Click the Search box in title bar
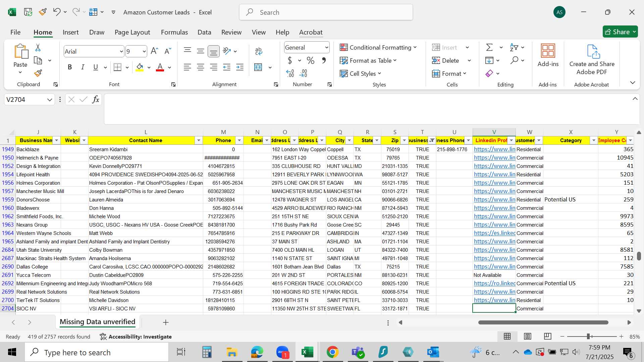The width and height of the screenshot is (644, 362). click(326, 12)
